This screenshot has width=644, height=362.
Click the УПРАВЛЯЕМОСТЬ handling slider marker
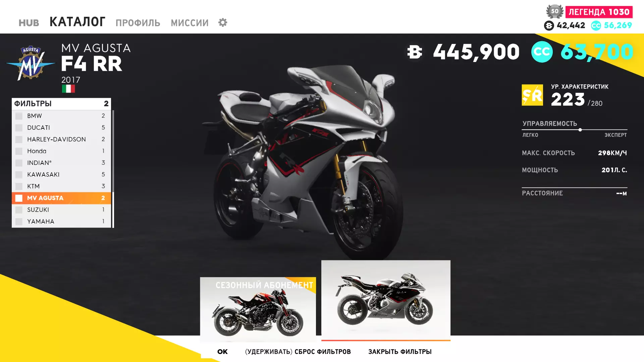580,130
